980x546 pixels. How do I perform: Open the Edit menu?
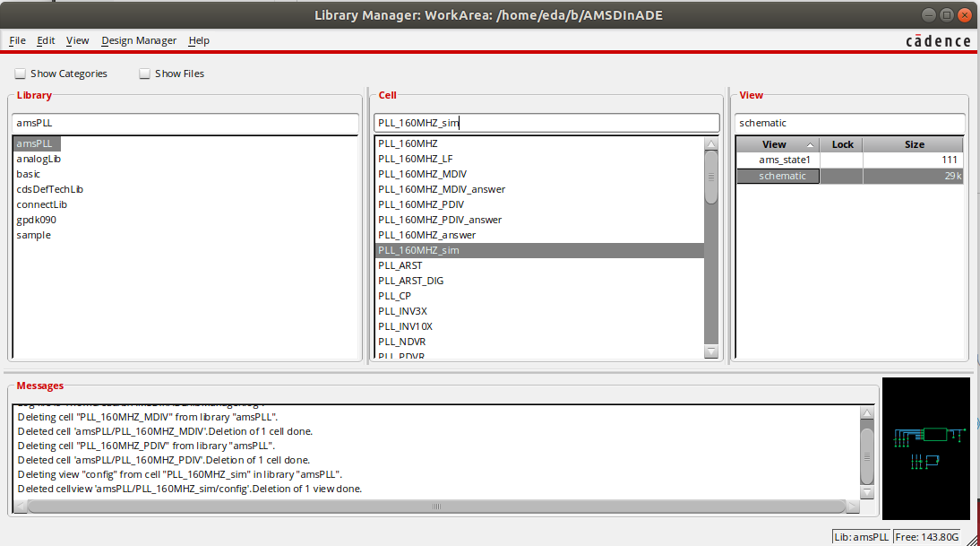(46, 40)
